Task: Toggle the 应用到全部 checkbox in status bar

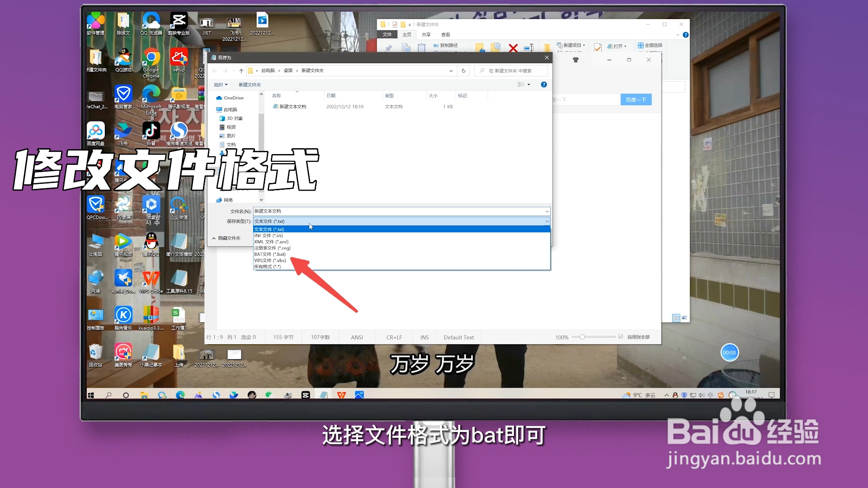Action: 621,337
